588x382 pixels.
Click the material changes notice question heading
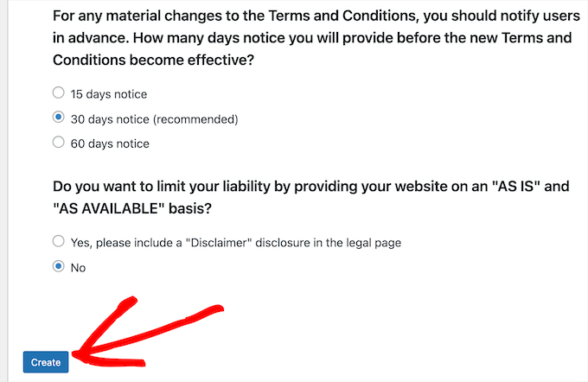tap(316, 38)
